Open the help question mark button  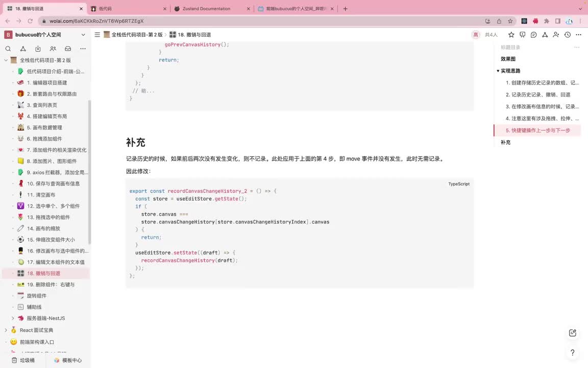(x=572, y=352)
